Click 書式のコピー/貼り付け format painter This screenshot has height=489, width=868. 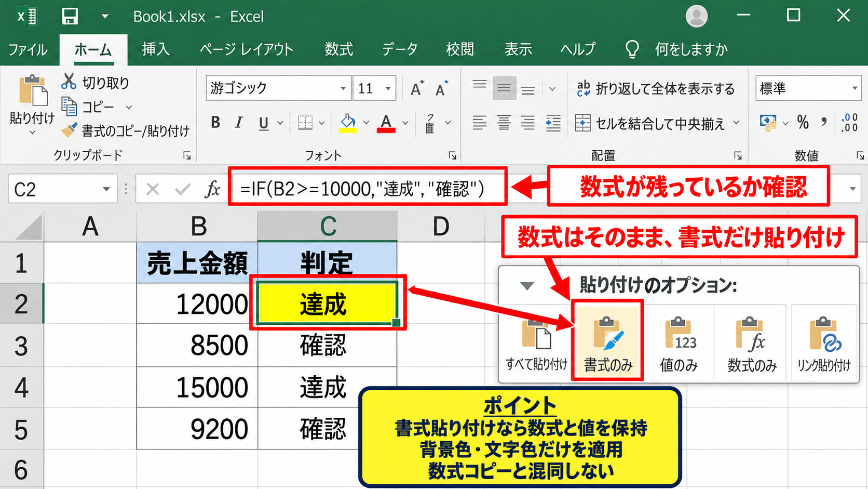tap(125, 130)
